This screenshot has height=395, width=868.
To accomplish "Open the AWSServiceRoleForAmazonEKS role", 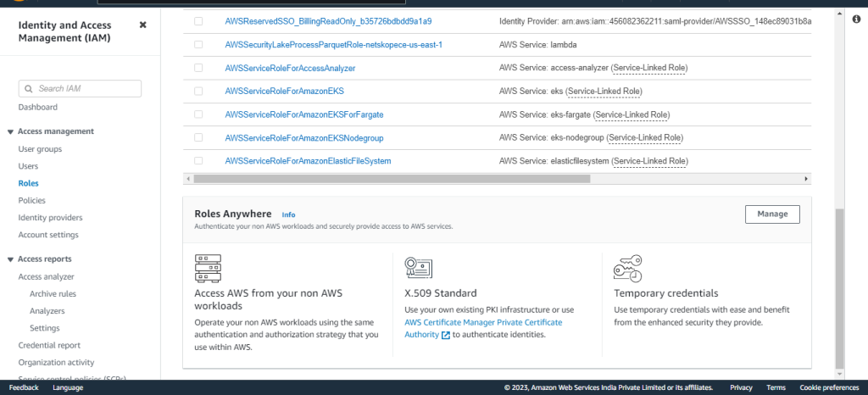I will point(285,92).
